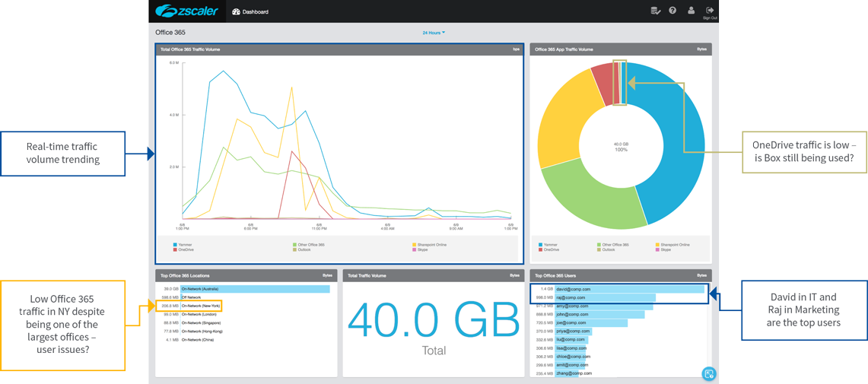Click the Zscaler logo
This screenshot has height=384, width=868.
point(187,11)
